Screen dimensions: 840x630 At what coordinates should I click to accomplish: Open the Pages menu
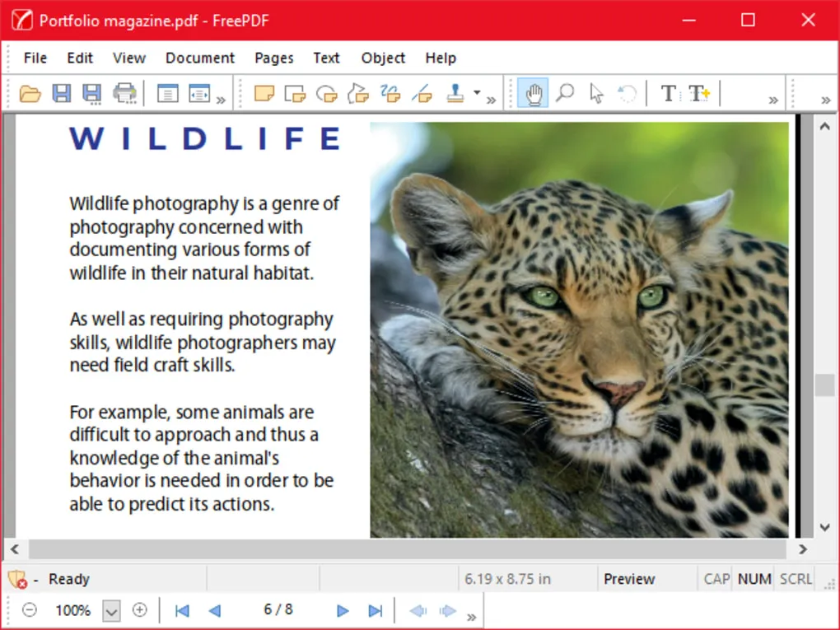[x=273, y=58]
